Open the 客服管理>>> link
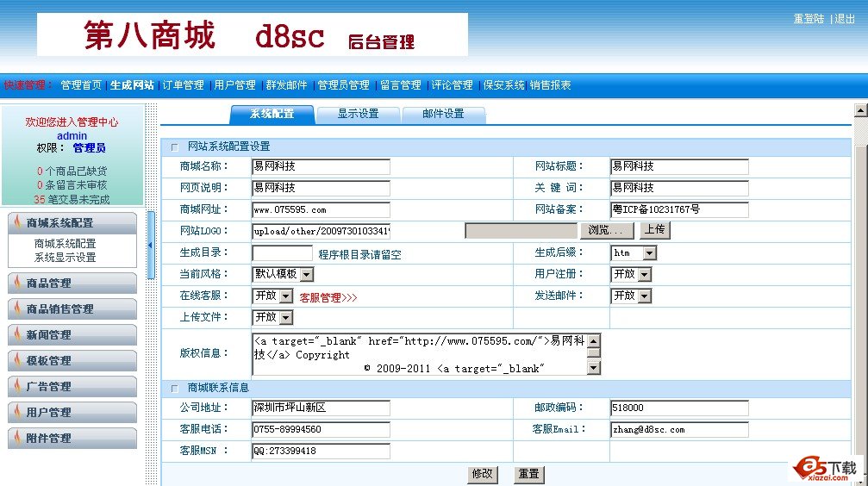This screenshot has width=868, height=486. coord(328,298)
